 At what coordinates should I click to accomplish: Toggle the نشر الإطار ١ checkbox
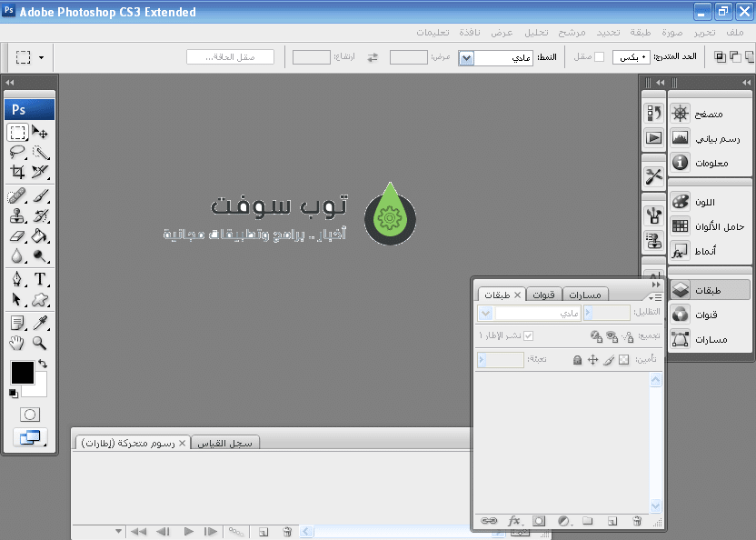pyautogui.click(x=529, y=335)
